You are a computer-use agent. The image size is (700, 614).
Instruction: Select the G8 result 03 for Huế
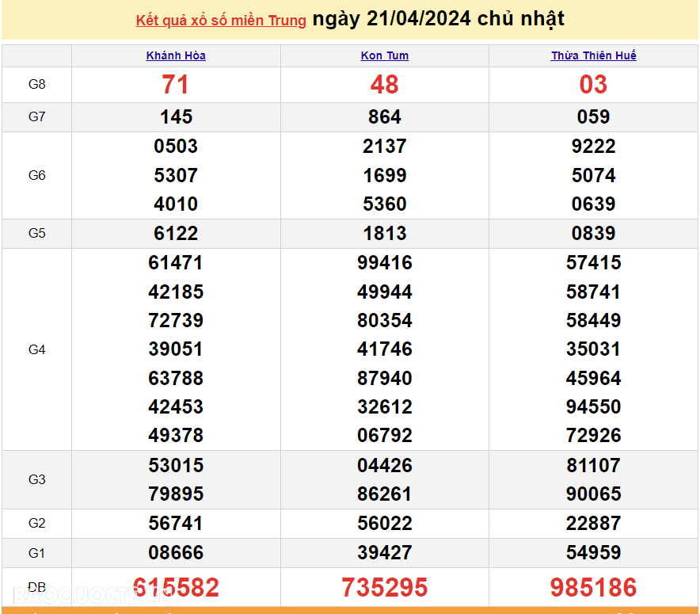593,85
